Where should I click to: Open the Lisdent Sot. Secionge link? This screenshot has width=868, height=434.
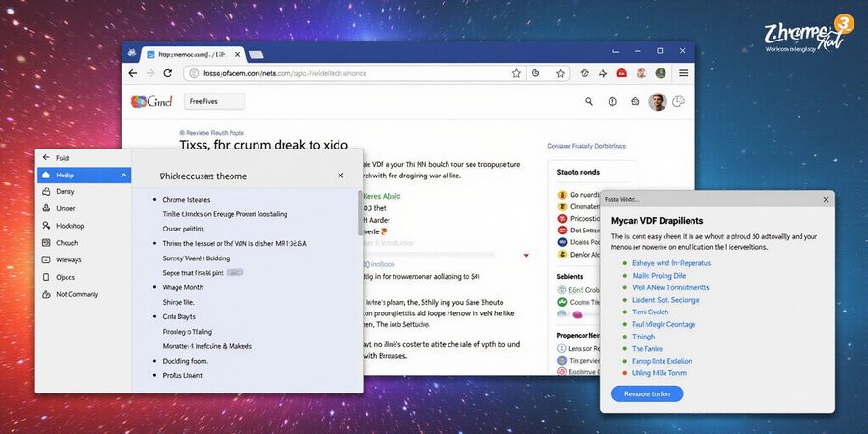(665, 300)
